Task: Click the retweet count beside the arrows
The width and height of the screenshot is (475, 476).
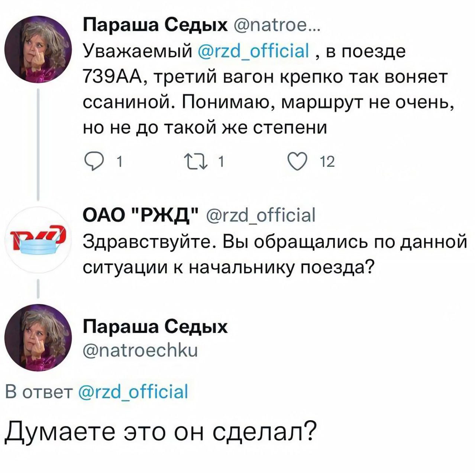Action: (220, 162)
